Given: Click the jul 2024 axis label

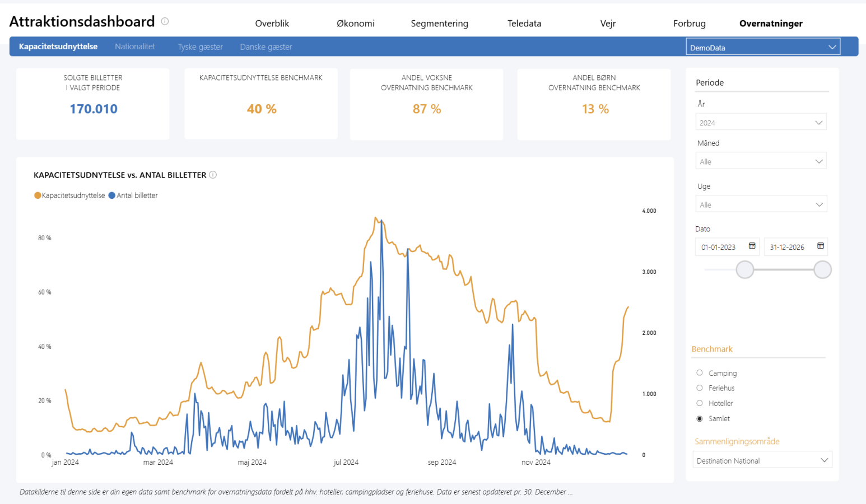Looking at the screenshot, I should [346, 463].
